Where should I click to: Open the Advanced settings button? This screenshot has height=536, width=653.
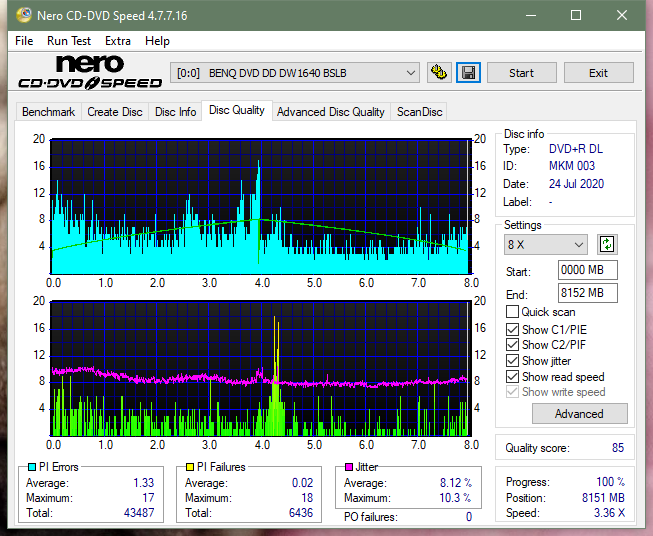[x=579, y=414]
